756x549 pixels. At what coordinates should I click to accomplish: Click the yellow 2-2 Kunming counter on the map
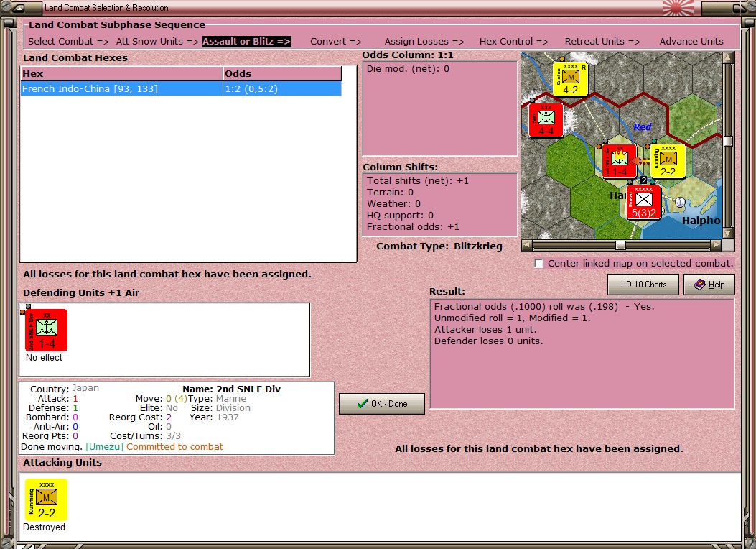point(668,161)
